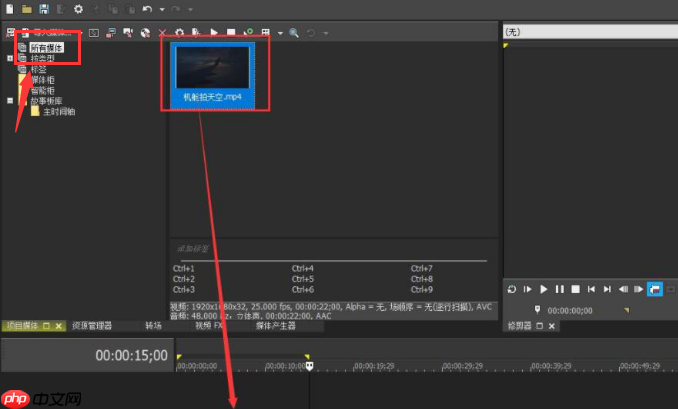Open project properties via the top gear icon
678x409 pixels.
pos(78,9)
